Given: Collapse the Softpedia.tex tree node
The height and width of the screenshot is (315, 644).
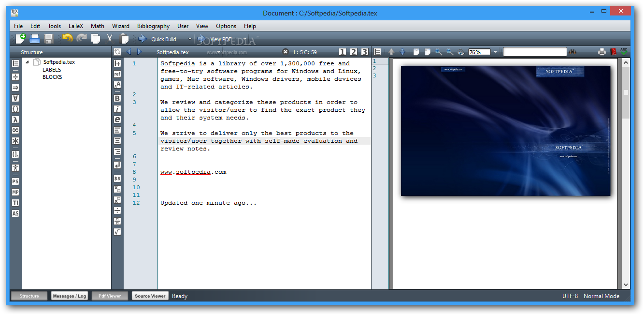Looking at the screenshot, I should tap(27, 62).
